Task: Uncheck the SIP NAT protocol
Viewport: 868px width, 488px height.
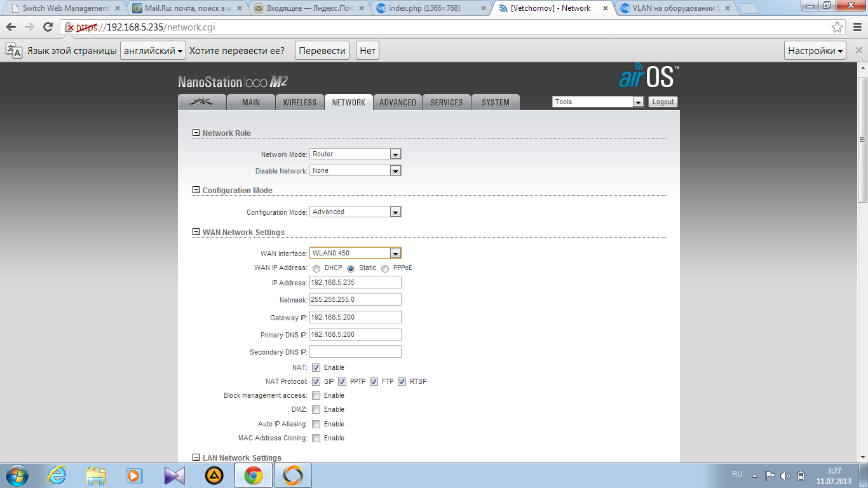Action: [x=316, y=381]
